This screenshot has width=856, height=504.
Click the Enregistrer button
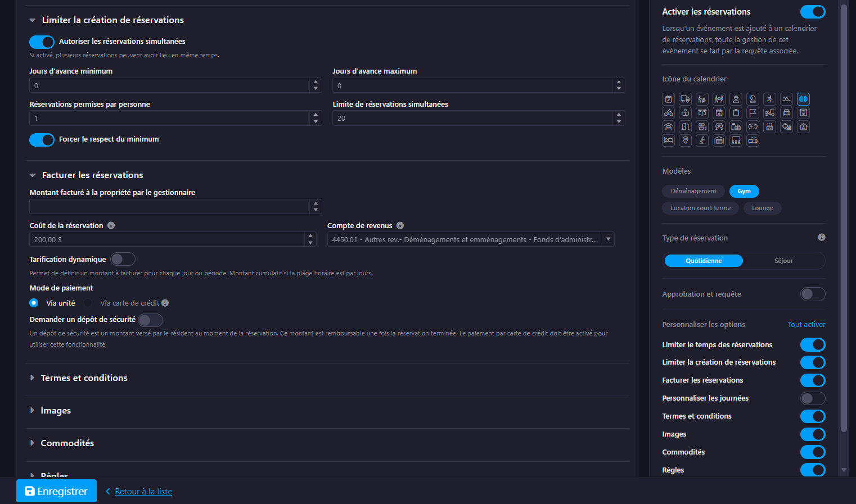coord(56,491)
